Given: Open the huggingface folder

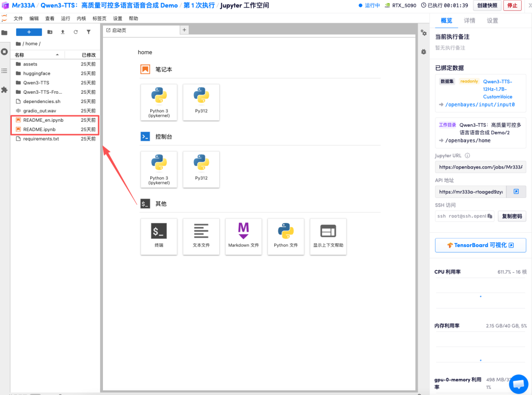Looking at the screenshot, I should coord(55,73).
